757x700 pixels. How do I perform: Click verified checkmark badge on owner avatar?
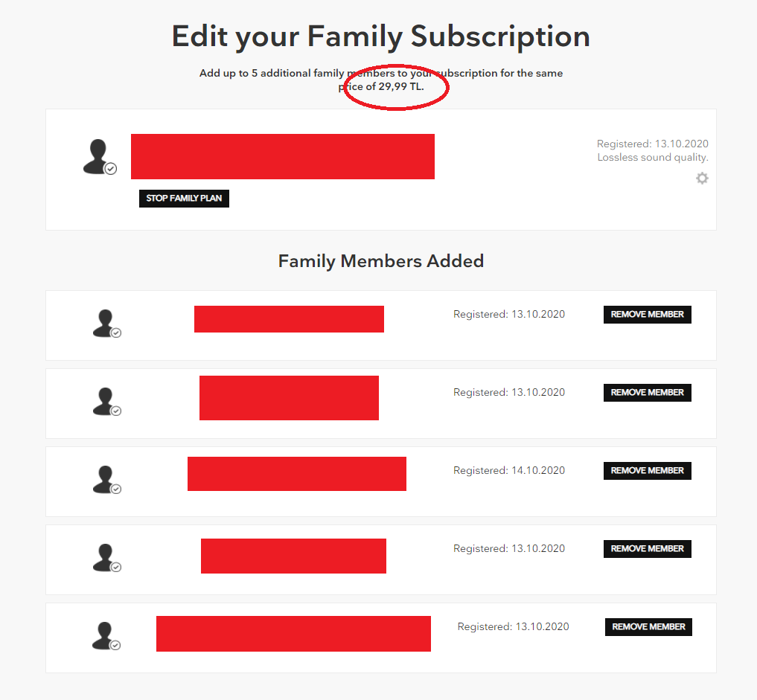click(x=111, y=169)
